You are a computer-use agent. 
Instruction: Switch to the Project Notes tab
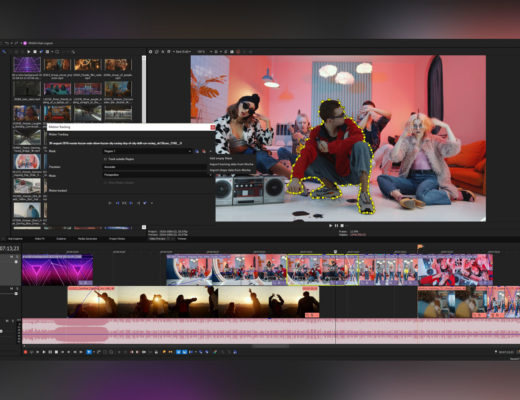click(x=117, y=239)
